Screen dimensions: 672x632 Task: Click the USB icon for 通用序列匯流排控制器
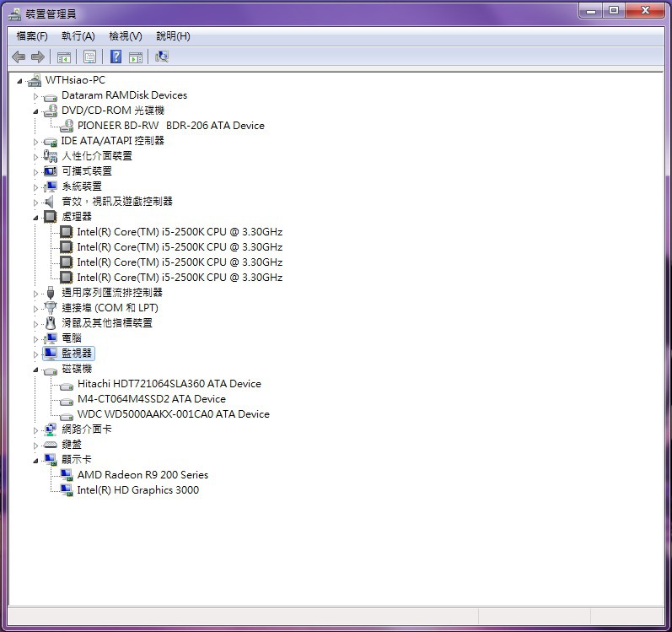pos(51,293)
